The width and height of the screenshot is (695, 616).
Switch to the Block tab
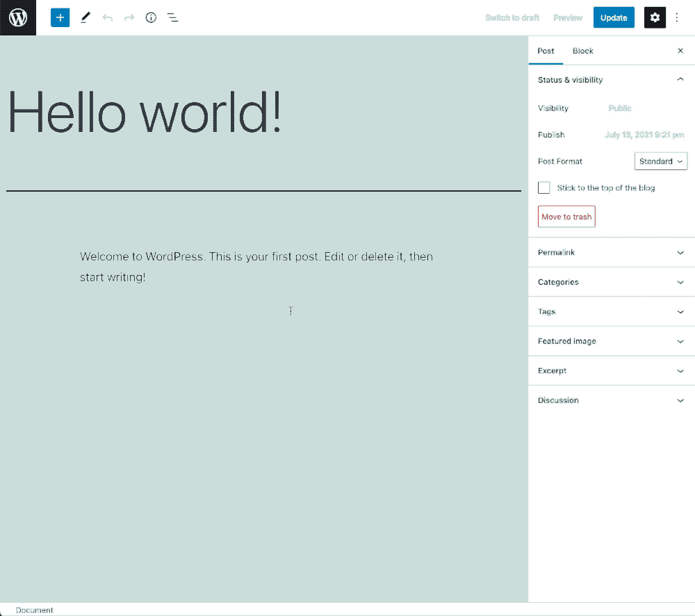click(582, 51)
